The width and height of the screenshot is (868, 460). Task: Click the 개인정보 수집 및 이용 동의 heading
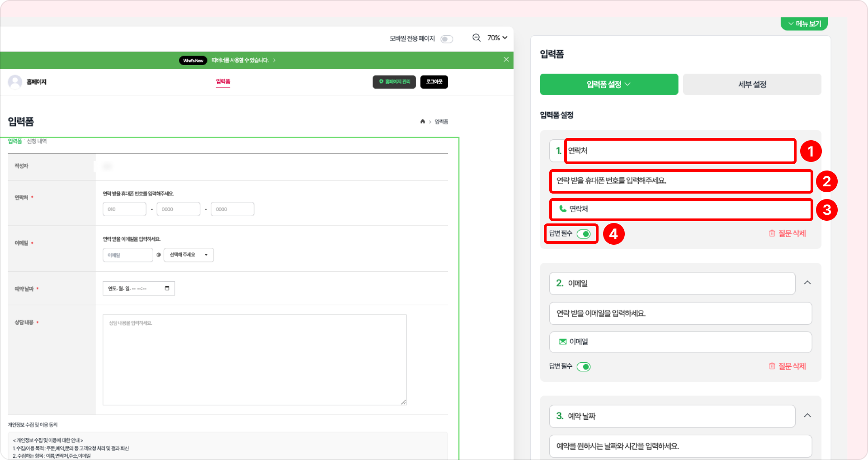click(33, 425)
